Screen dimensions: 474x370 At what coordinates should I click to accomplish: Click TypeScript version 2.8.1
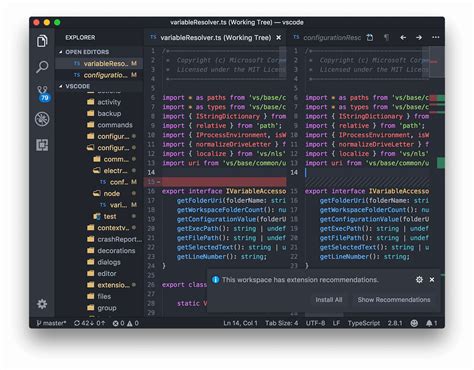pyautogui.click(x=395, y=323)
